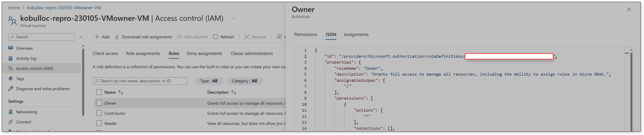The image size is (644, 135).
Task: Click the Reader role name
Action: tap(110, 123)
